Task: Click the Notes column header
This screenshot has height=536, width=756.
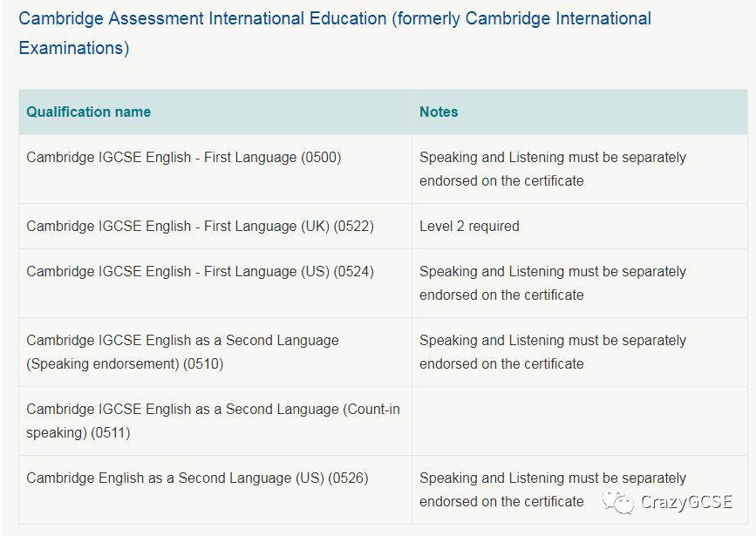Action: 439,112
